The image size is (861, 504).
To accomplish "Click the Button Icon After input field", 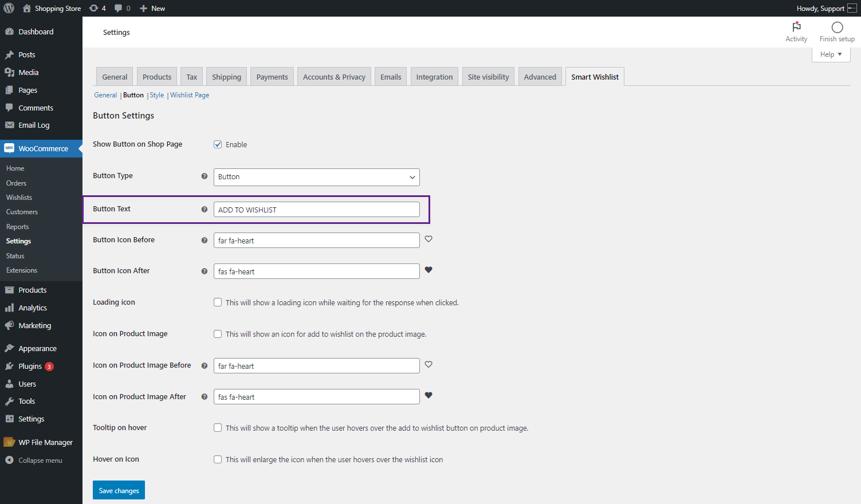I will 316,271.
